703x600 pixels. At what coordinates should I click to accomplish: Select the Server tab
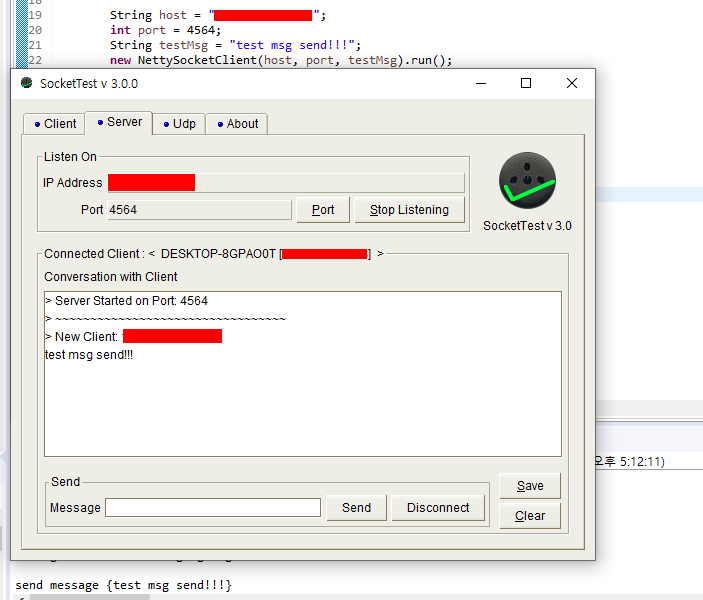pyautogui.click(x=119, y=122)
